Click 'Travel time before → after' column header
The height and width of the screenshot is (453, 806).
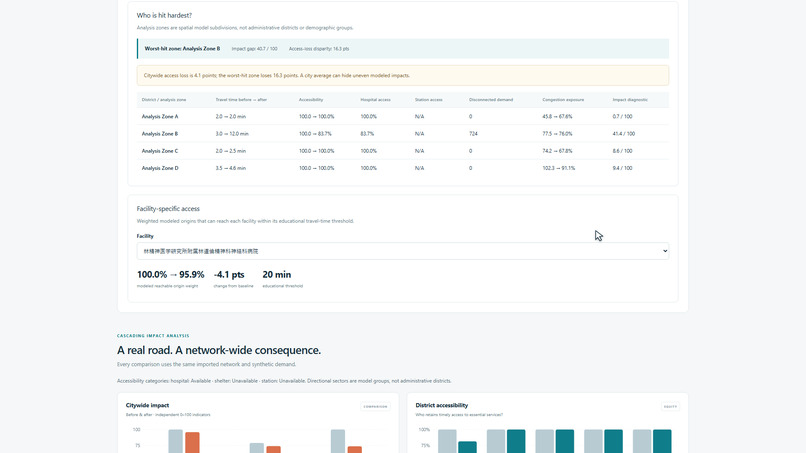tap(241, 100)
